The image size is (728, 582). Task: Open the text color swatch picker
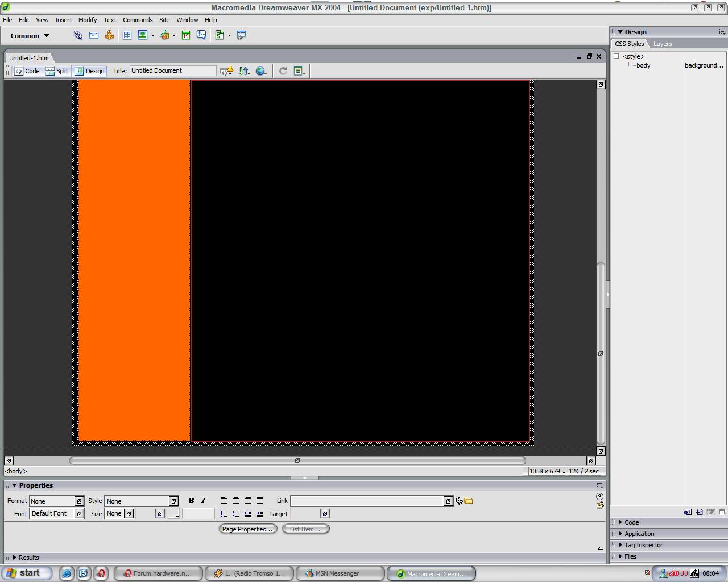(174, 514)
